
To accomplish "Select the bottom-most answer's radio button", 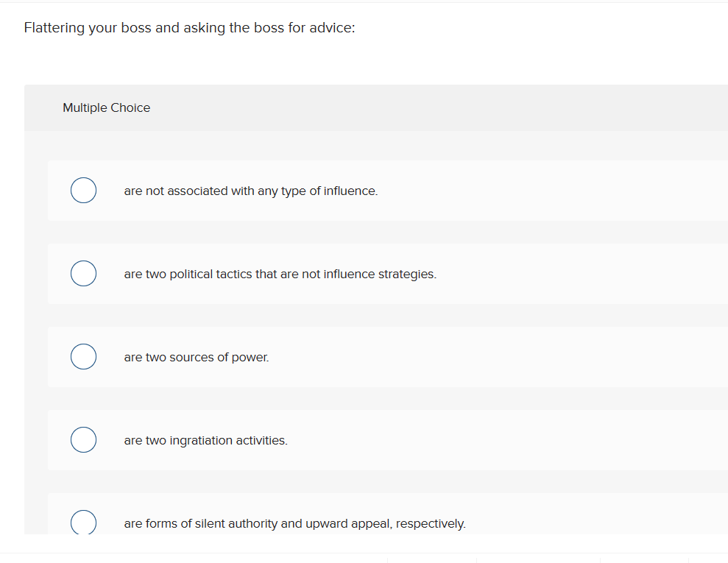I will click(x=83, y=523).
